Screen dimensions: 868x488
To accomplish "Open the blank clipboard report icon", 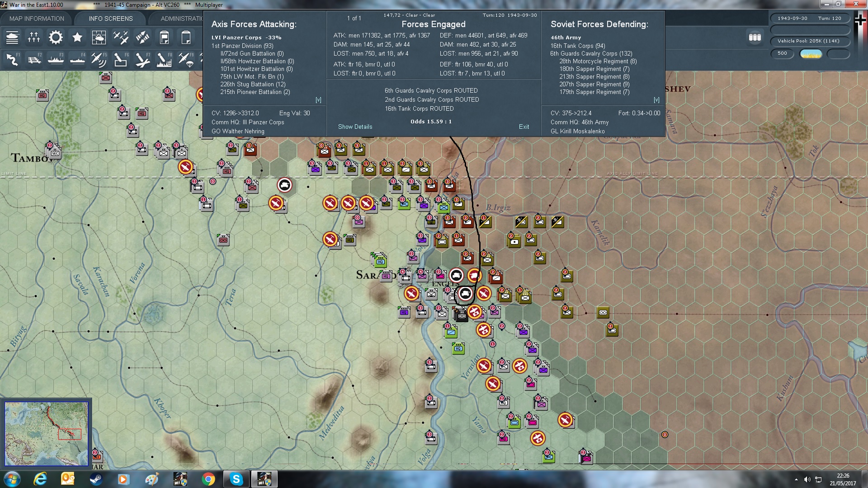I will pyautogui.click(x=186, y=38).
